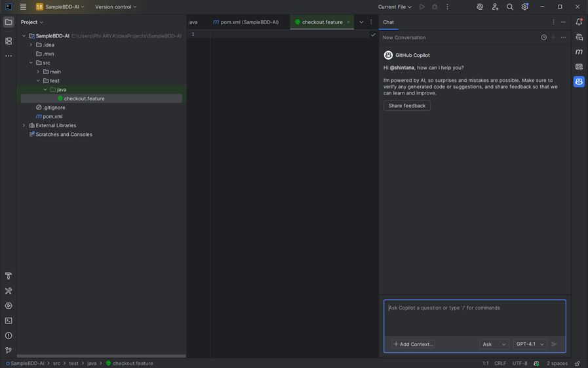Open the Notifications bell icon
Viewport: 588px width, 368px height.
click(x=579, y=22)
